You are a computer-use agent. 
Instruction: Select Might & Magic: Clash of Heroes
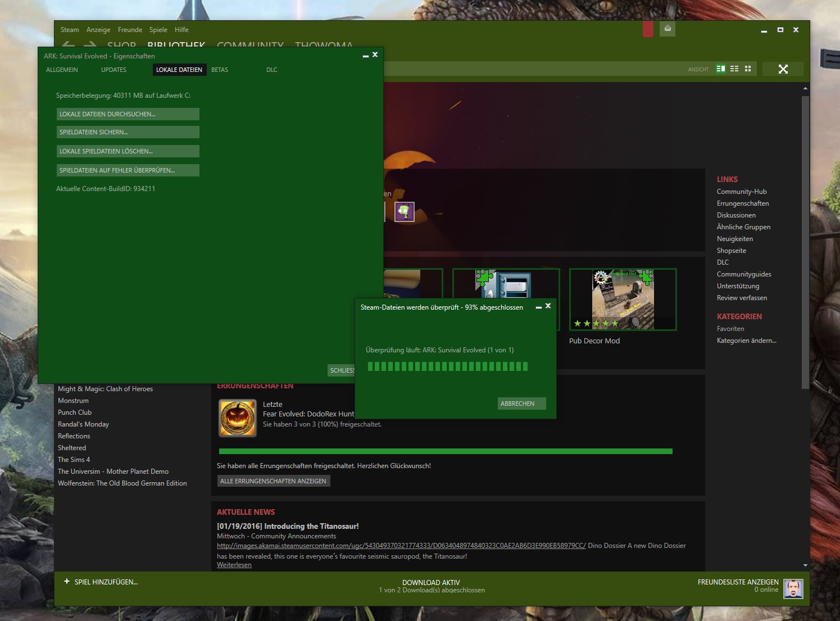point(105,389)
